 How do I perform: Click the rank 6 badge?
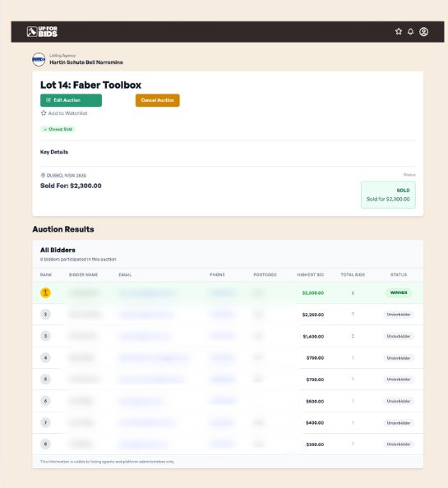pyautogui.click(x=45, y=401)
